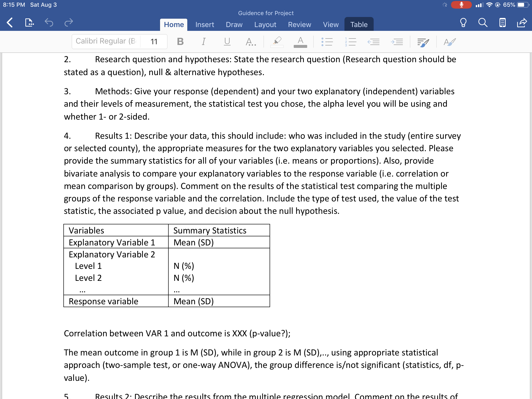Open the font size selector
This screenshot has height=399, width=532.
tap(153, 41)
